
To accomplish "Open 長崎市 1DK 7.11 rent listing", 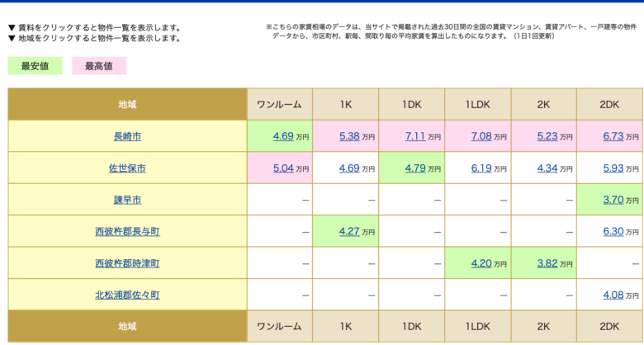I will (x=415, y=136).
